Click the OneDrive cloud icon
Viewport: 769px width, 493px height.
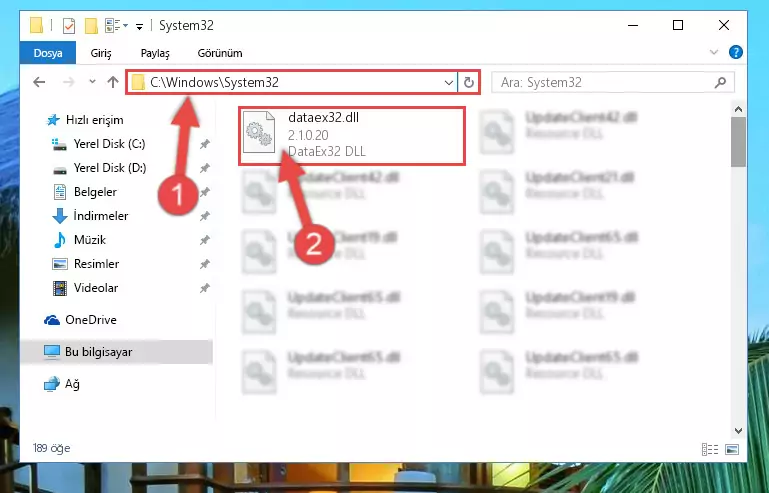coord(52,320)
